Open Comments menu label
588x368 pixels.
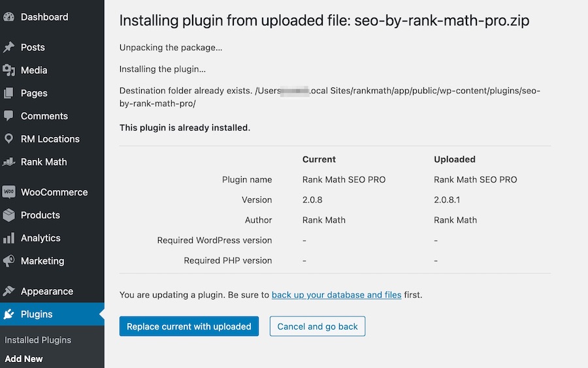click(44, 116)
